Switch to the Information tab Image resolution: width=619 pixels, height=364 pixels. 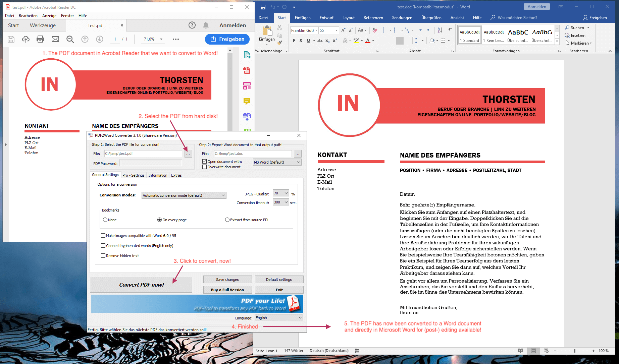coord(158,175)
